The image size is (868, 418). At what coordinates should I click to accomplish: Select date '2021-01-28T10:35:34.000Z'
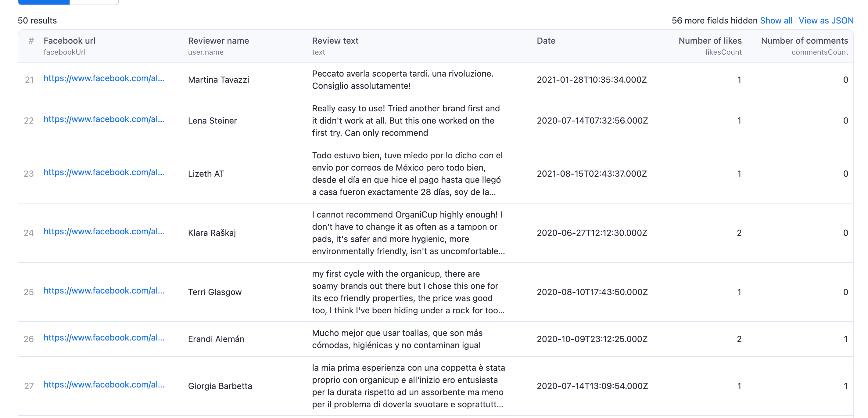592,80
